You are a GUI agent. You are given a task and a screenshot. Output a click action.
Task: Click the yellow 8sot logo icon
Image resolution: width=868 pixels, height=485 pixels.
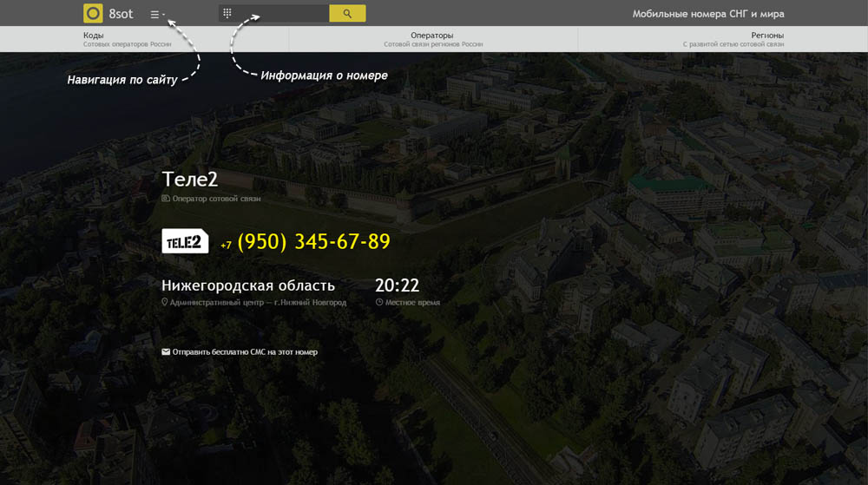(x=93, y=13)
